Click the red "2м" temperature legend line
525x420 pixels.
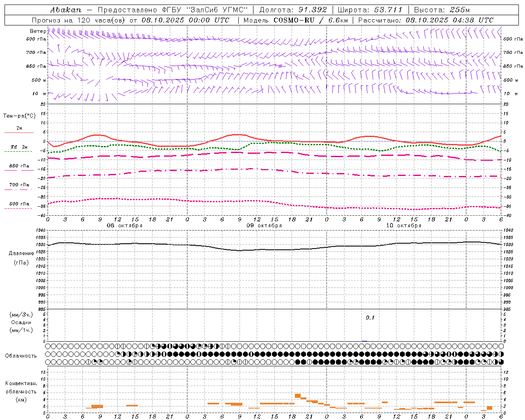[x=19, y=132]
